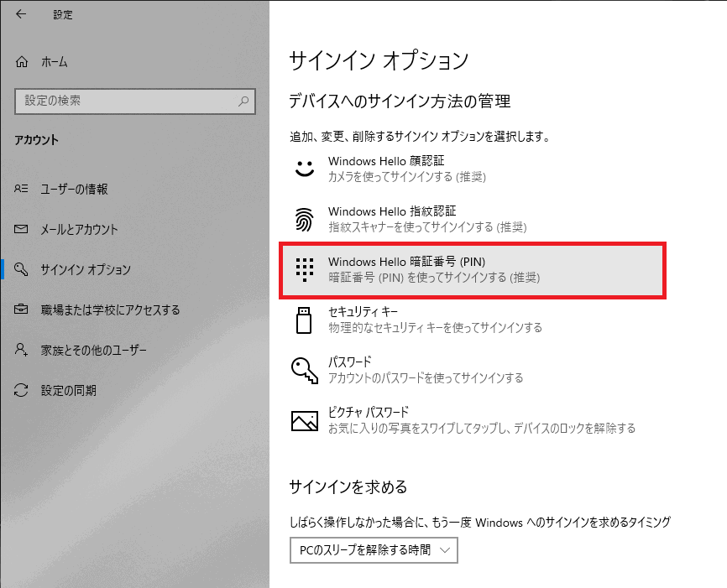Open PCのスリープを解除する時間 dropdown
The image size is (727, 588).
click(x=374, y=550)
